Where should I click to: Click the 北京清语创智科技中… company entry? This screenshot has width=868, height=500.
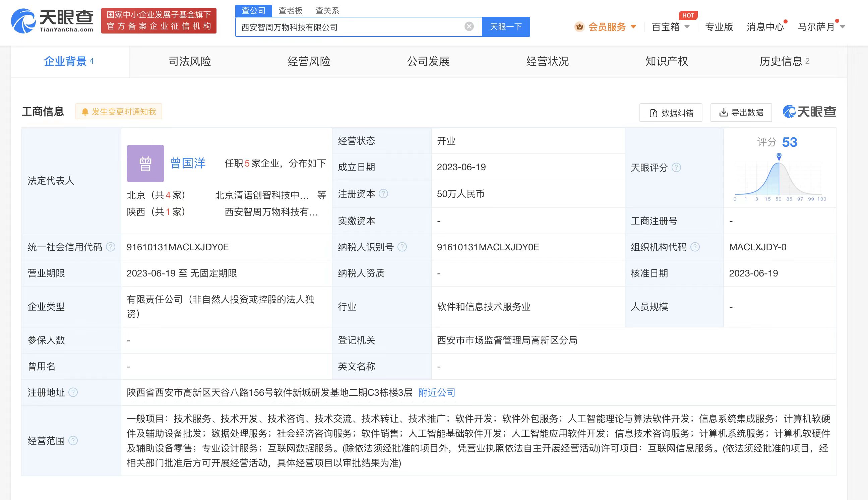coord(262,195)
